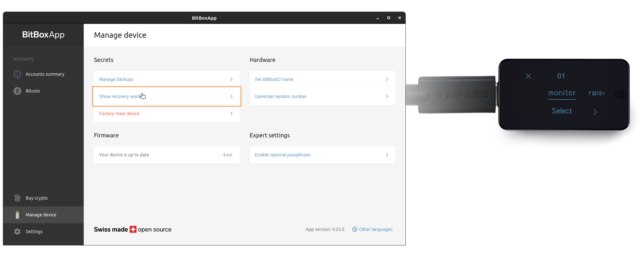
Task: Click the open source text in footer
Action: tap(155, 230)
